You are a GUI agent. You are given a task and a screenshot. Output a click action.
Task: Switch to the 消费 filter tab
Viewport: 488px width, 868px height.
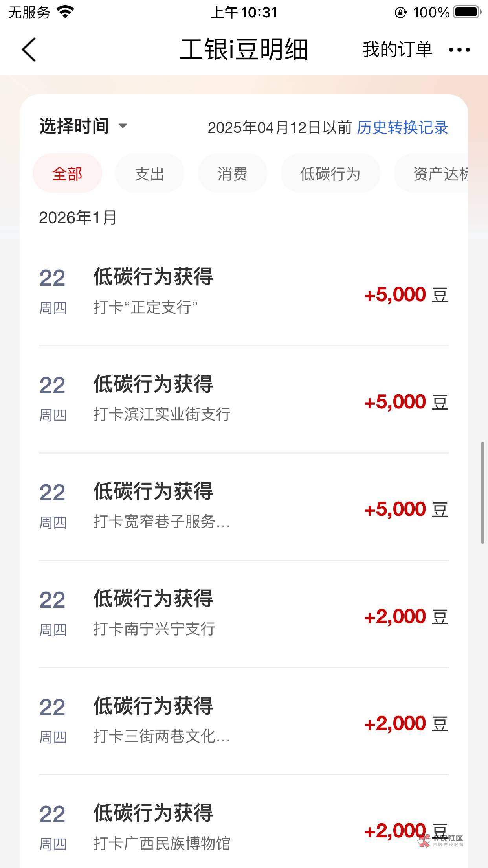(233, 173)
